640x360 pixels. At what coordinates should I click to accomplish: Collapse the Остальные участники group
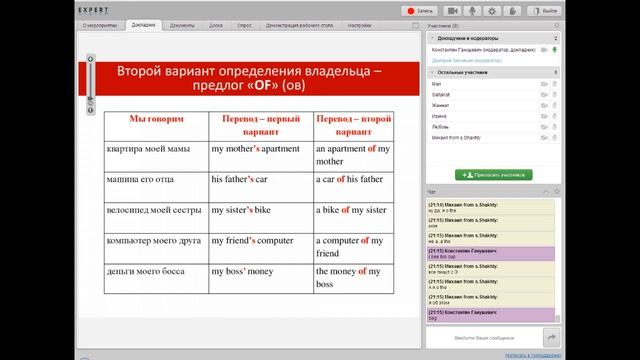pyautogui.click(x=432, y=73)
